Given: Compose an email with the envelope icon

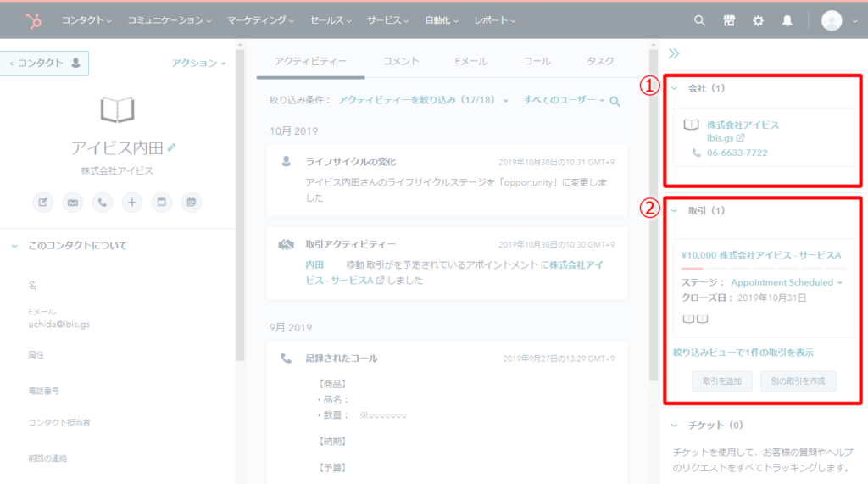Looking at the screenshot, I should tap(73, 202).
